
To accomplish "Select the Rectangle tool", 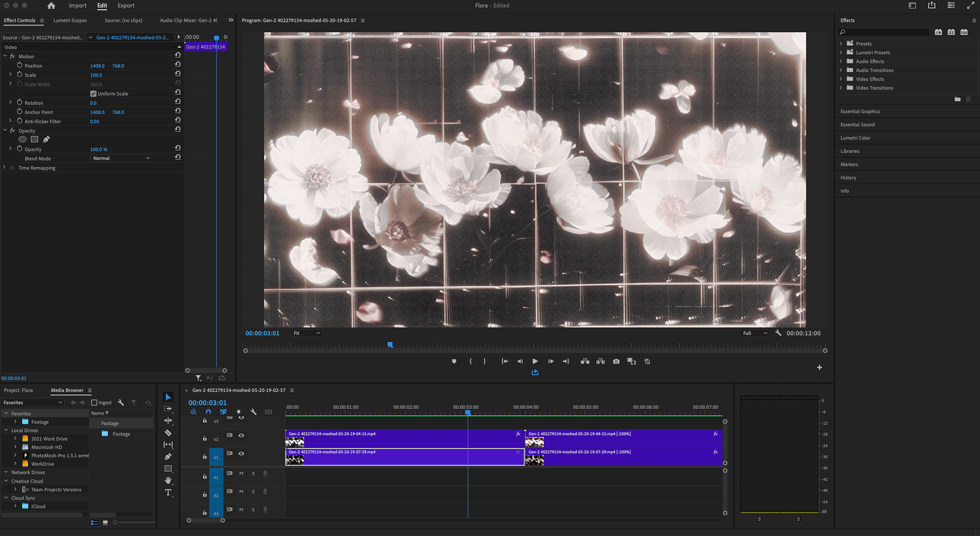I will 168,468.
